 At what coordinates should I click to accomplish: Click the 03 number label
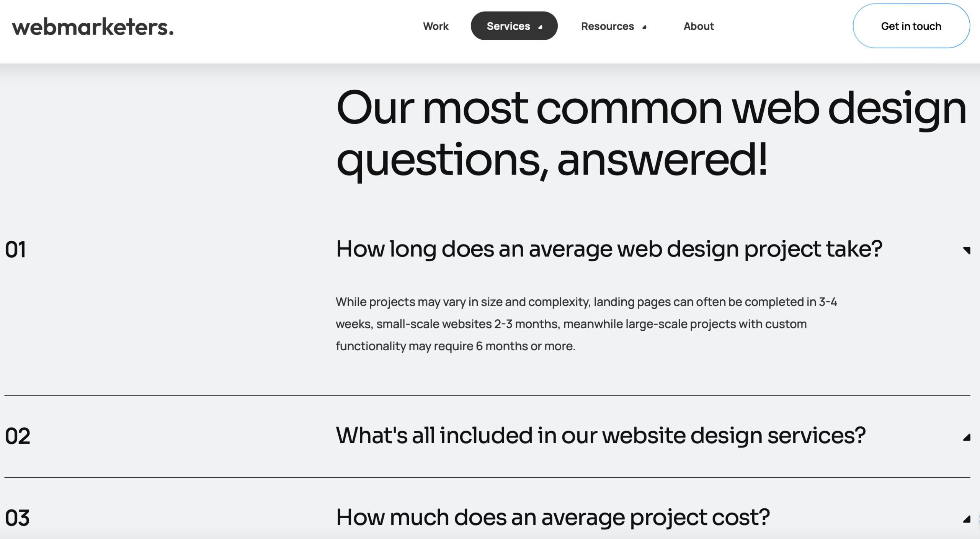(x=17, y=518)
